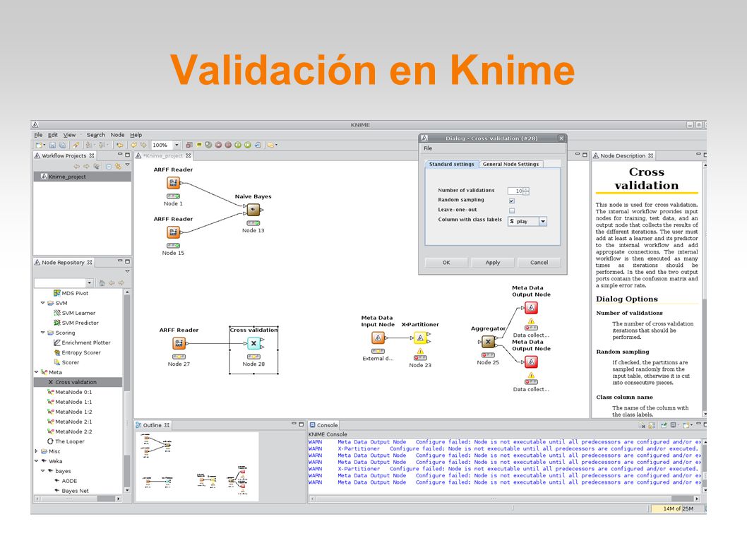Click the Redo arrow in toolbar
Screen dimensions: 747x560
click(143, 145)
